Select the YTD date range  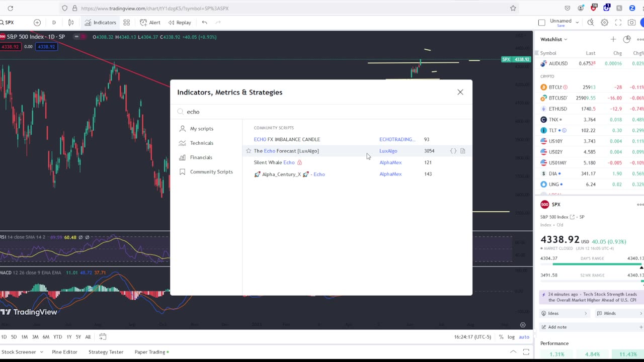(x=58, y=337)
